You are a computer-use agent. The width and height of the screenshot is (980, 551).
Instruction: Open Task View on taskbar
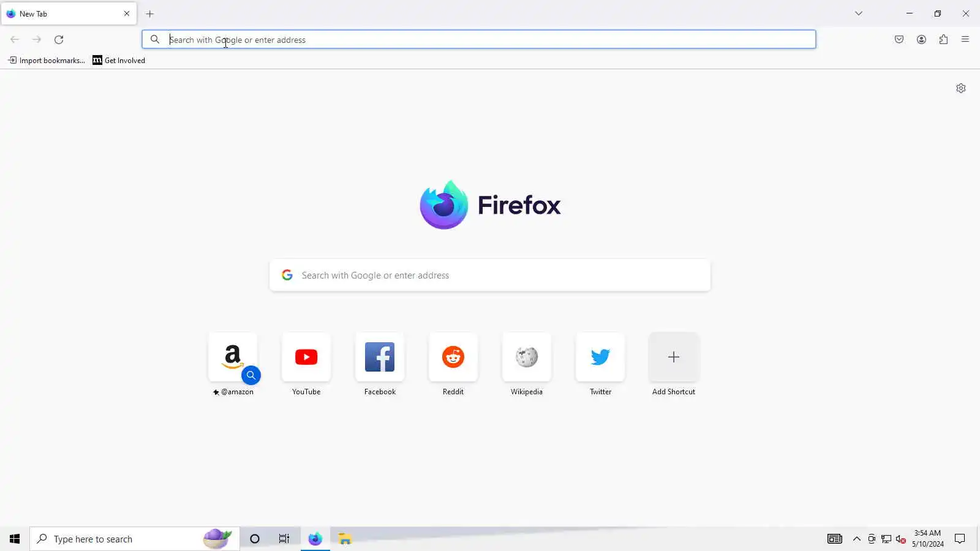pyautogui.click(x=284, y=539)
